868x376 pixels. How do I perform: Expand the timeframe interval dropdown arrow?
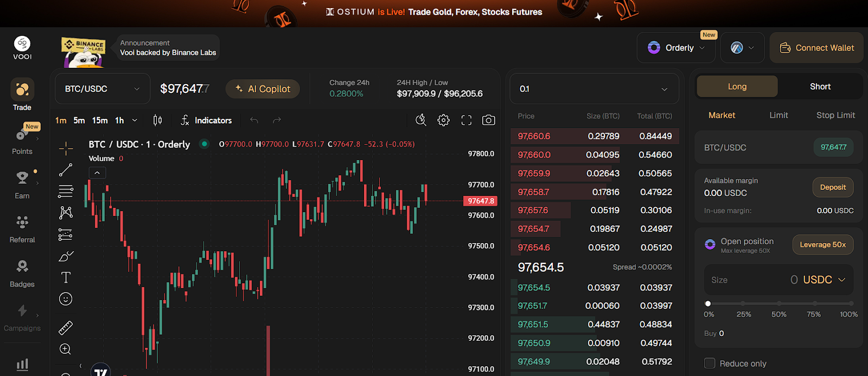click(x=135, y=120)
